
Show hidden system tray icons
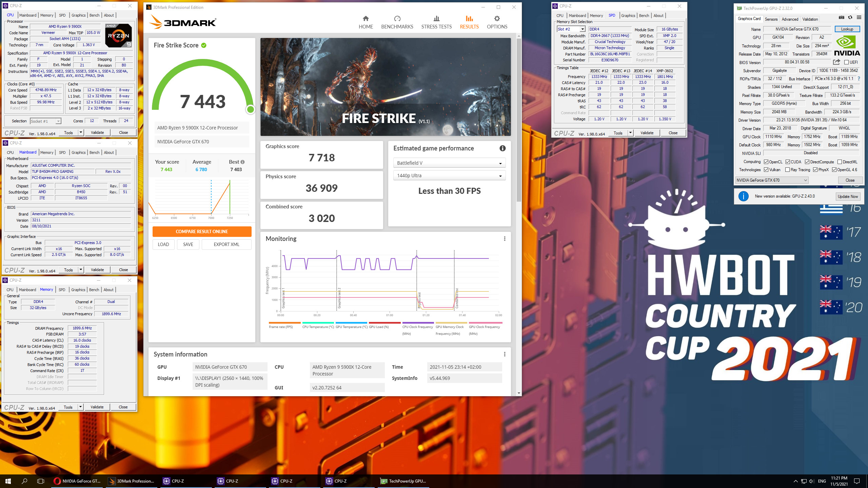click(x=795, y=481)
